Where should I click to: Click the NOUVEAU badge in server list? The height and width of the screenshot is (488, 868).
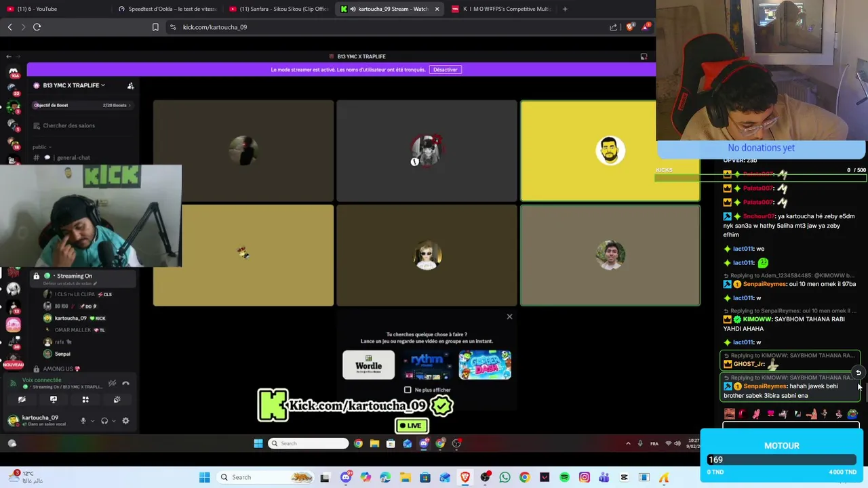13,365
